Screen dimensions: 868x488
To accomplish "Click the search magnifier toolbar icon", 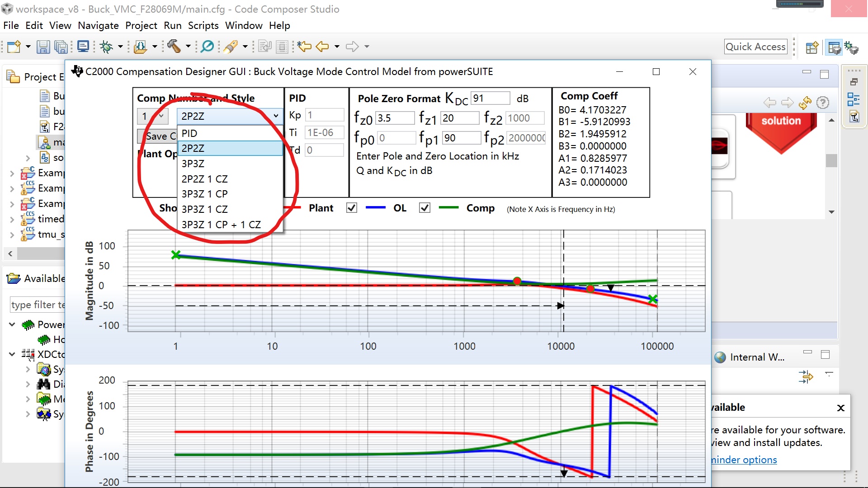I will coord(208,47).
